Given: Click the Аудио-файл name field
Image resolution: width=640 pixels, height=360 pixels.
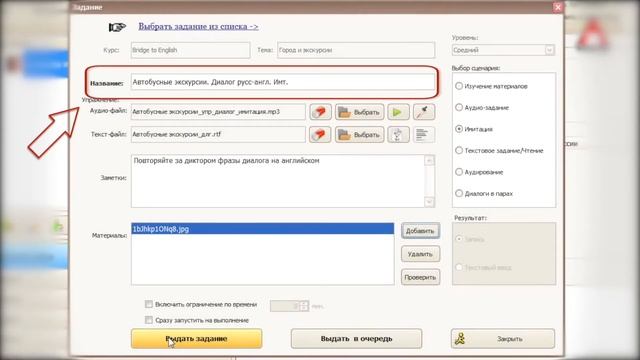Looking at the screenshot, I should tap(218, 112).
